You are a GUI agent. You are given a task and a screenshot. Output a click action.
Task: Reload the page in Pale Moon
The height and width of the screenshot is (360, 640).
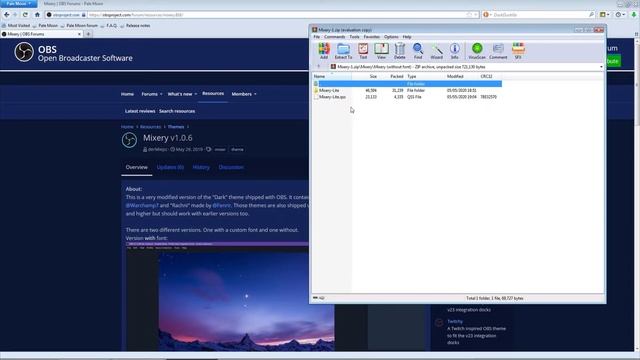coord(25,15)
